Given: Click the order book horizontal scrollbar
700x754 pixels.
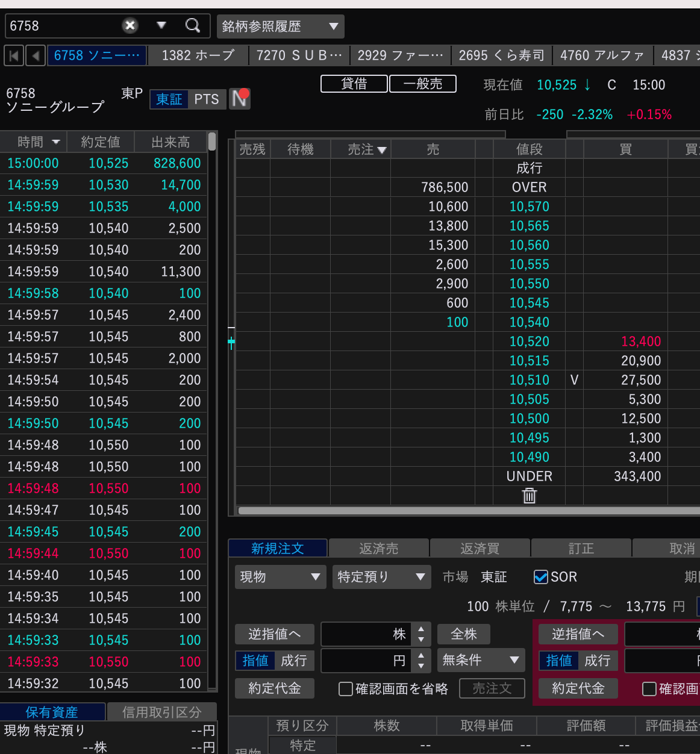Looking at the screenshot, I should 469,511.
